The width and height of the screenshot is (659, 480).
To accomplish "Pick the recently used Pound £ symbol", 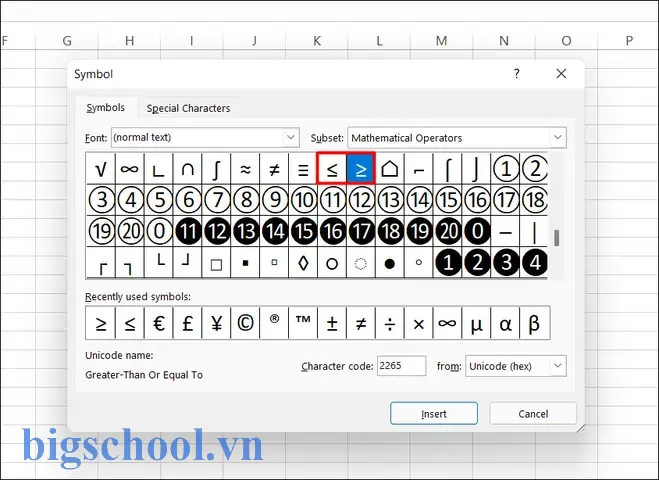I will pos(187,323).
